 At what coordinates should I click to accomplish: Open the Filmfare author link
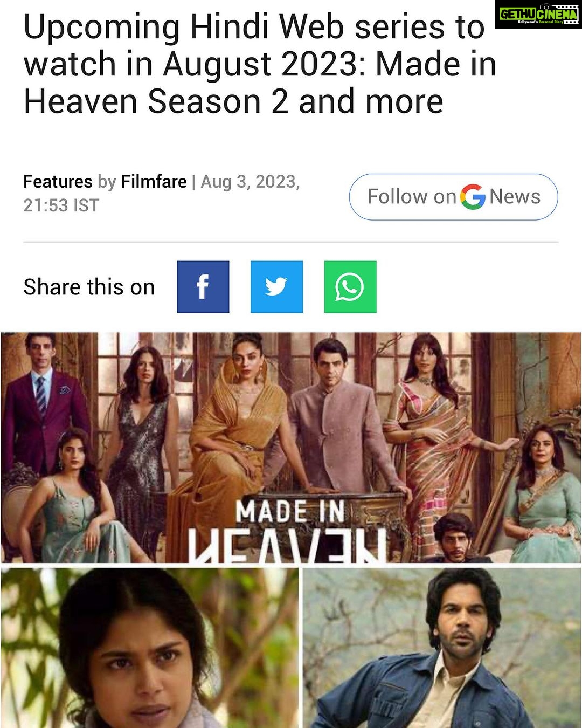[154, 182]
